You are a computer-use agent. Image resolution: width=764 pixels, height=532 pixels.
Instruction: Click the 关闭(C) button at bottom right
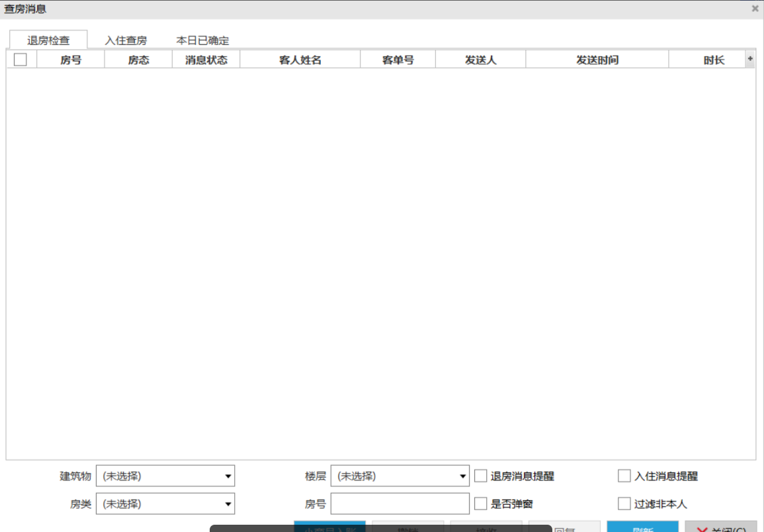pyautogui.click(x=720, y=528)
